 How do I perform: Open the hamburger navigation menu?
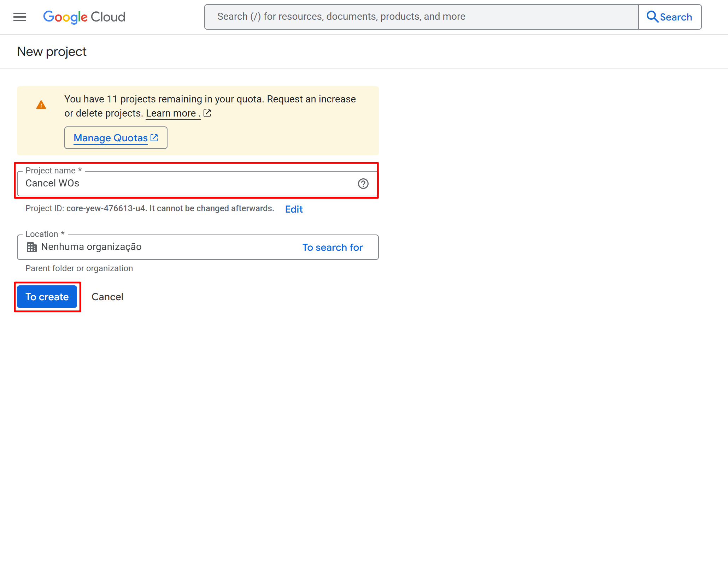[20, 17]
